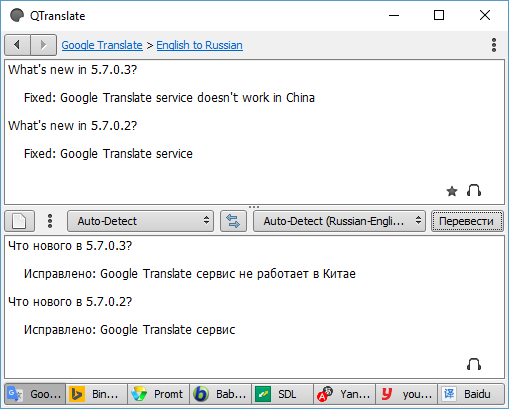Minimize the QTranslate window
This screenshot has width=509, height=409.
click(394, 15)
